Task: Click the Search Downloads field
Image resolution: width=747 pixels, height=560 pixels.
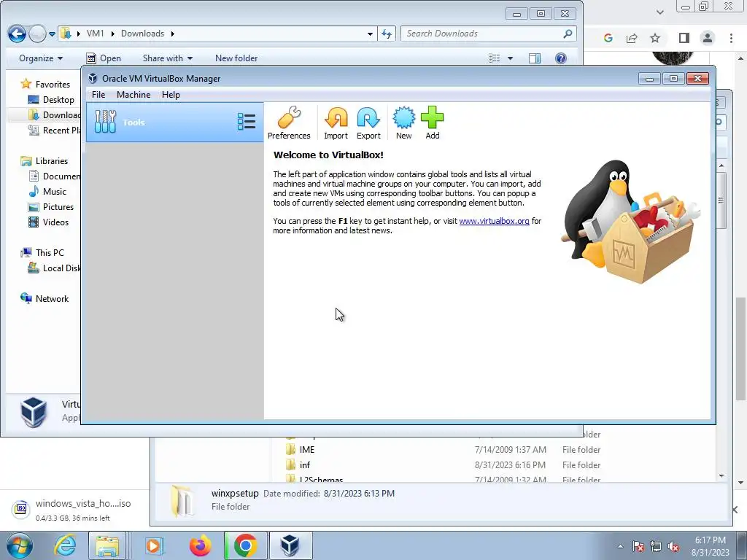Action: click(x=488, y=34)
